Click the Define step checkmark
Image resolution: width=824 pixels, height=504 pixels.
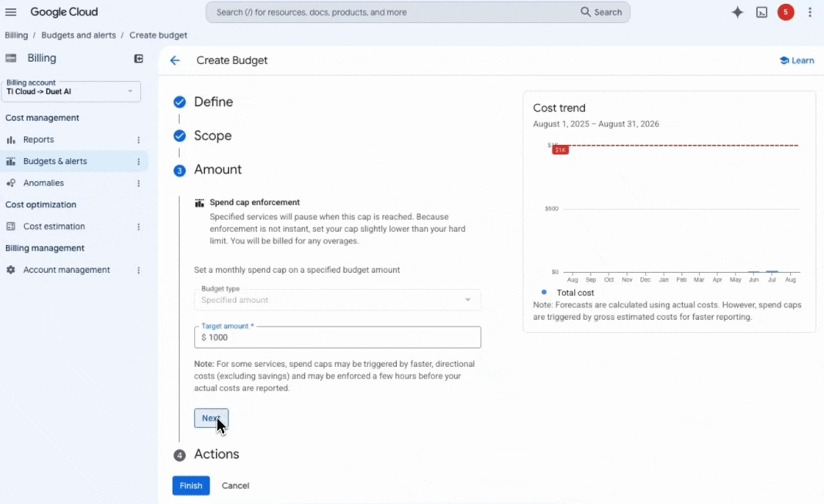(180, 102)
